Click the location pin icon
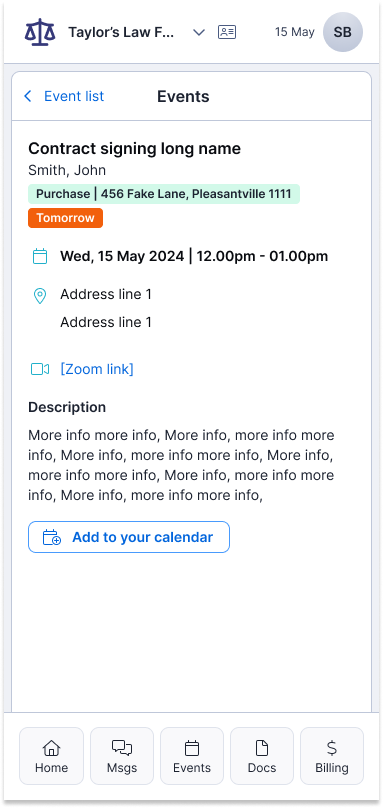383x808 pixels. [x=40, y=296]
